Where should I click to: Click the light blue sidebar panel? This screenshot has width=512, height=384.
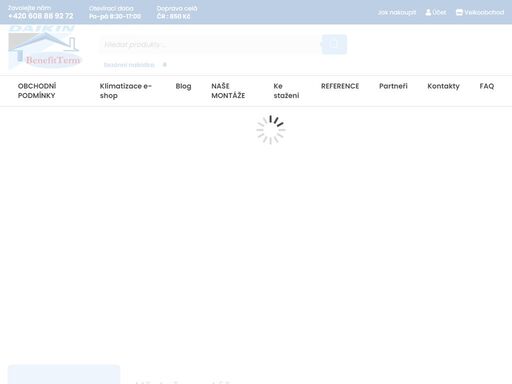click(x=64, y=374)
